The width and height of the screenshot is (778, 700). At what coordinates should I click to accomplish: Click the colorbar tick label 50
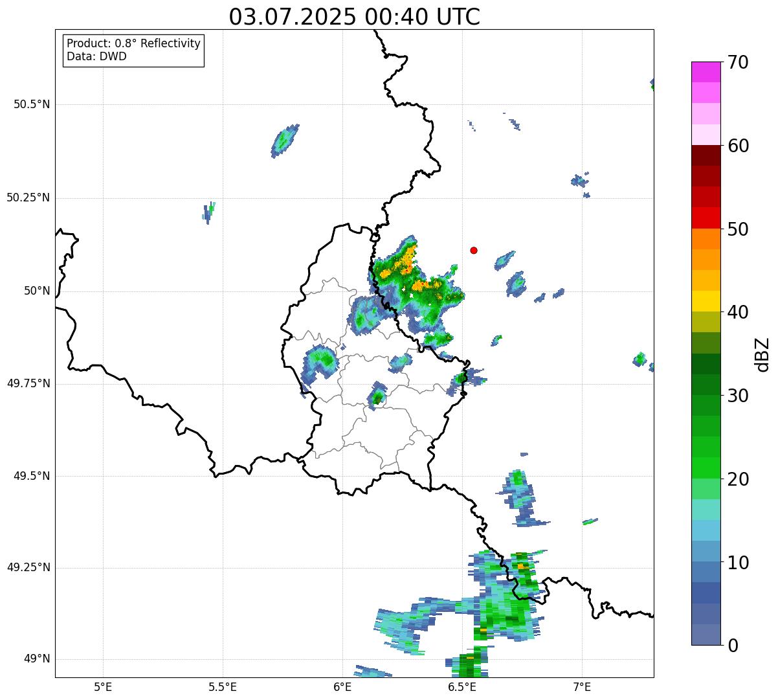pos(738,229)
